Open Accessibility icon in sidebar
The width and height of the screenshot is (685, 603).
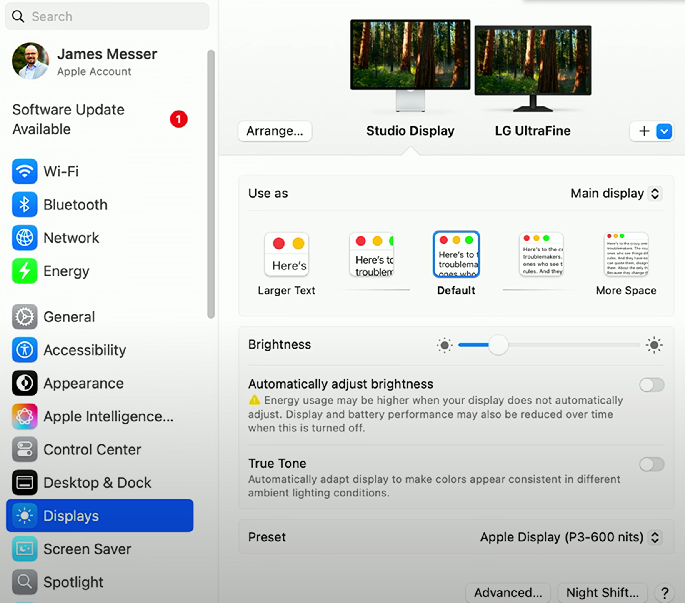pyautogui.click(x=24, y=350)
